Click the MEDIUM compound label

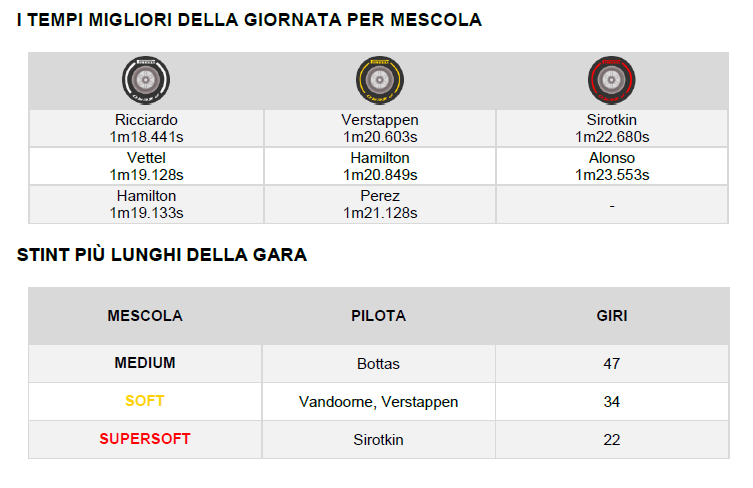[145, 363]
